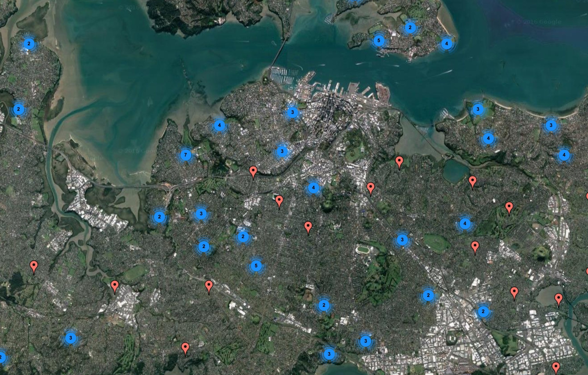Select the lowest red pin in left-center area
Image resolution: width=588 pixels, height=375 pixels.
click(x=185, y=349)
